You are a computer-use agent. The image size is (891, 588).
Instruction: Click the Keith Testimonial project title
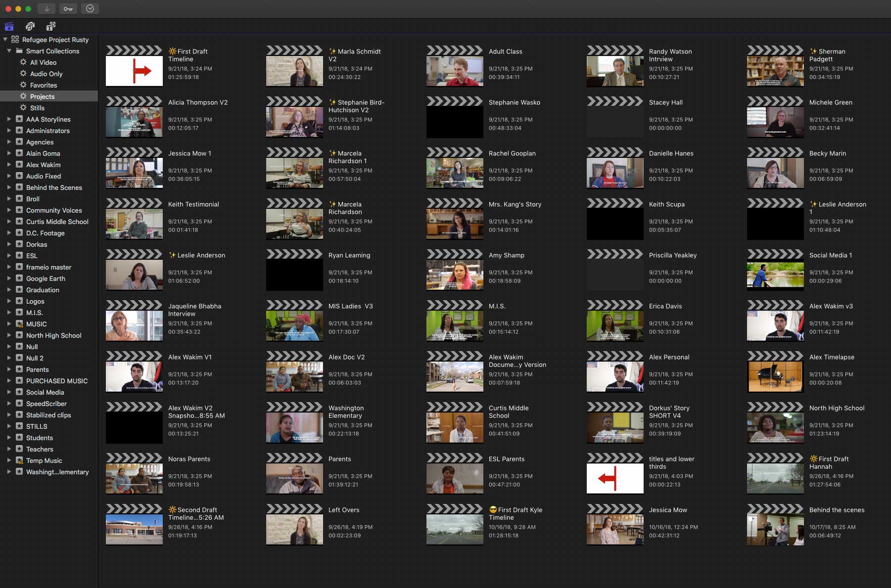[x=193, y=204]
